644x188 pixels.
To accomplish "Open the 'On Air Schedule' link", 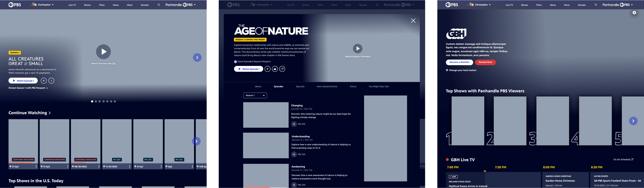I will [623, 160].
